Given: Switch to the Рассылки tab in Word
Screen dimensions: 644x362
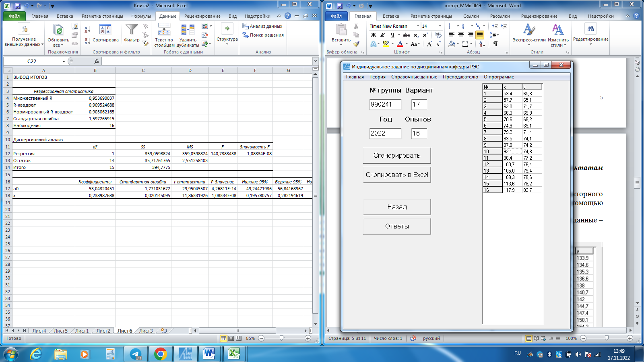Looking at the screenshot, I should point(500,16).
